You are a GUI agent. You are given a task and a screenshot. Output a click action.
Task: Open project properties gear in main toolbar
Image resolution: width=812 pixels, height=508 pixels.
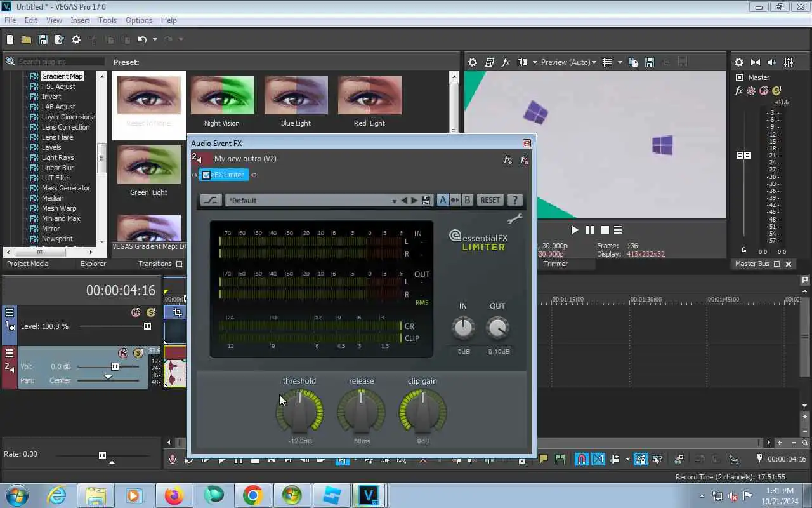(76, 39)
